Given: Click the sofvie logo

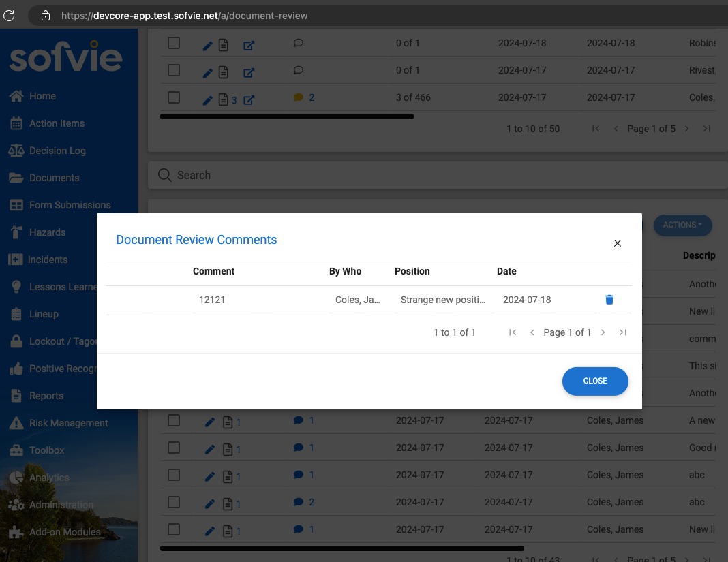Looking at the screenshot, I should 65,56.
